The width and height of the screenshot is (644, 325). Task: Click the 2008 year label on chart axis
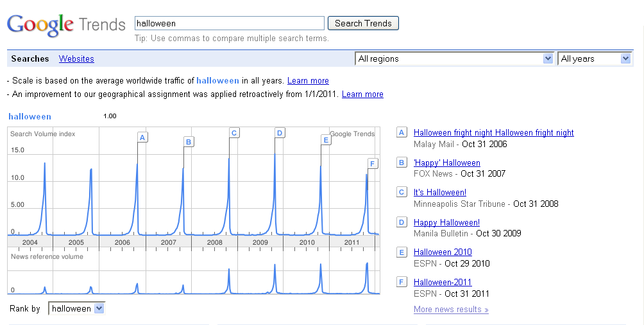point(214,242)
